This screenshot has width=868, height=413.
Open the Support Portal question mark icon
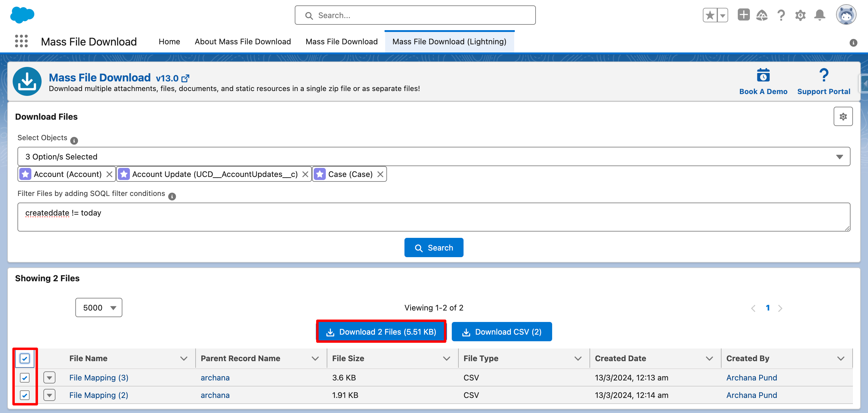pyautogui.click(x=823, y=76)
